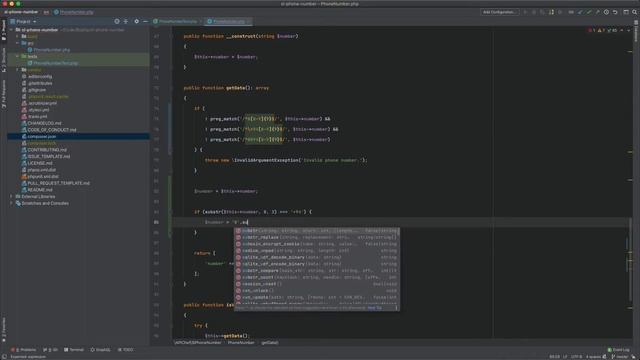Click the Next Tip link in completion popup
The image size is (640, 360).
375,308
